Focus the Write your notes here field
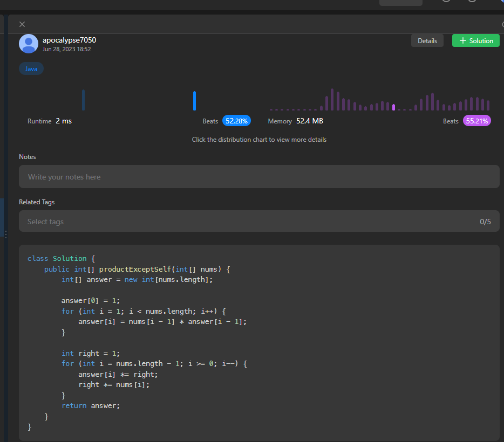The width and height of the screenshot is (504, 442). point(259,177)
